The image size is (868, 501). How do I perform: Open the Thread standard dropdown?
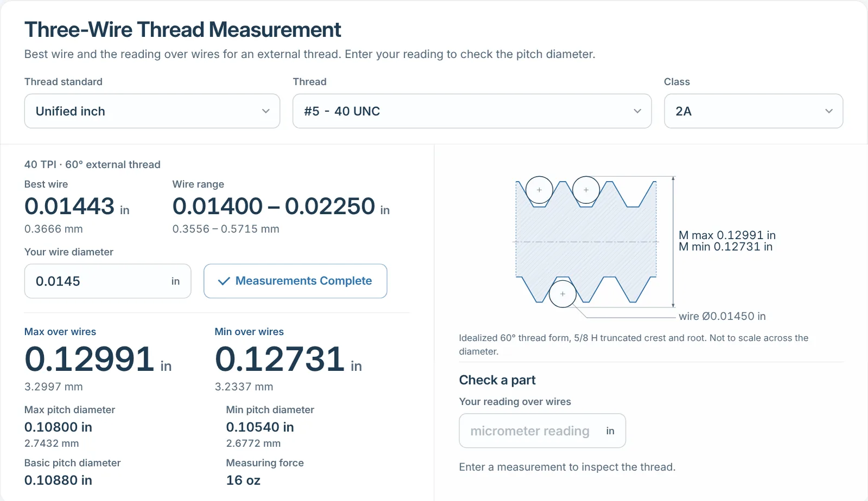coord(152,111)
